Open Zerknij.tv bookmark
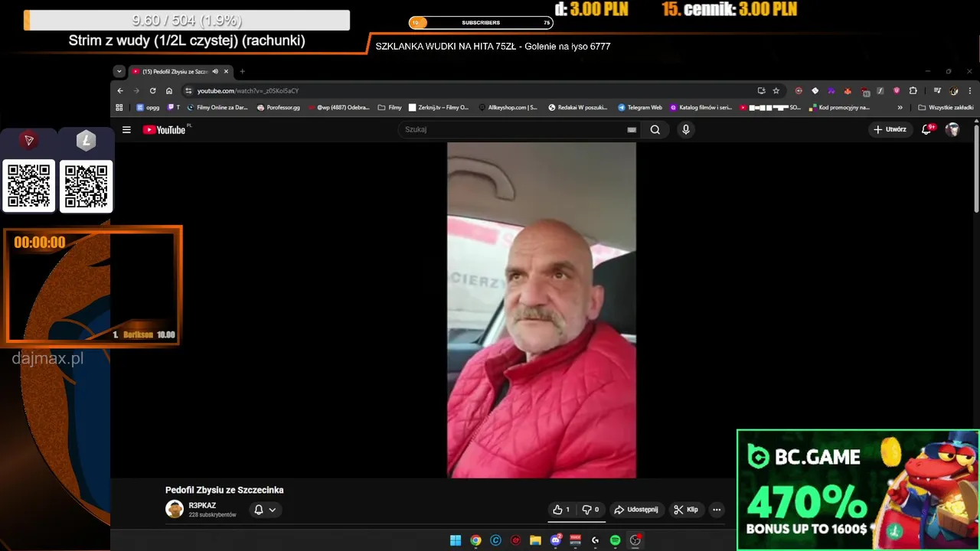980x551 pixels. [x=439, y=108]
